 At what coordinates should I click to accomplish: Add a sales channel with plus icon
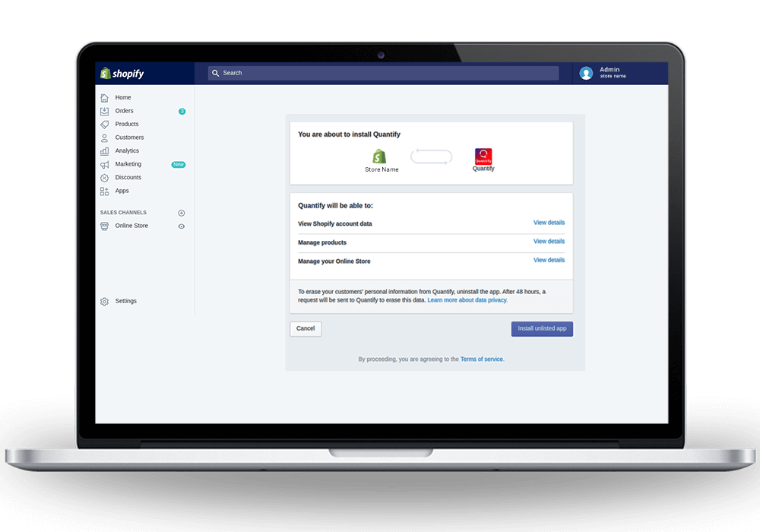click(x=182, y=213)
